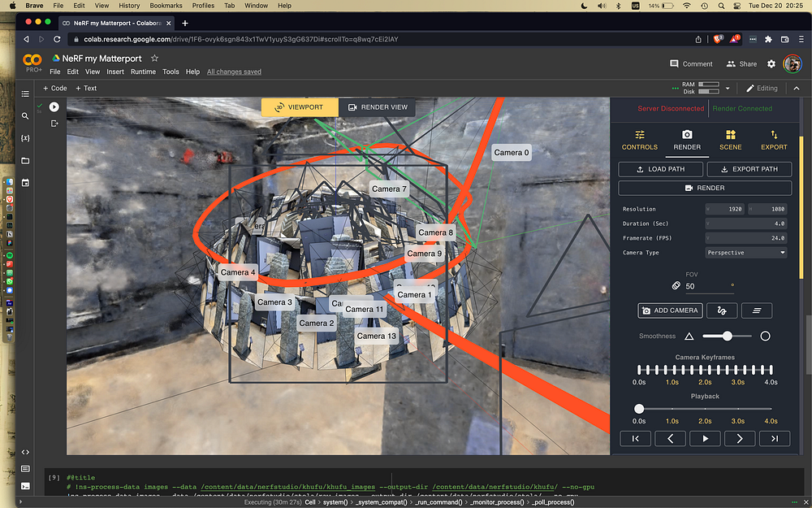
Task: Open the Files folder sidebar icon
Action: pos(25,161)
